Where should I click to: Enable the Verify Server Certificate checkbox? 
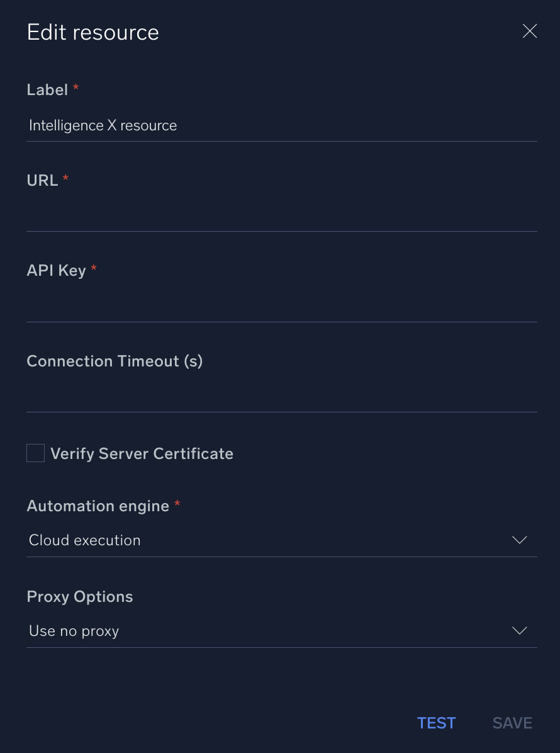pyautogui.click(x=35, y=453)
